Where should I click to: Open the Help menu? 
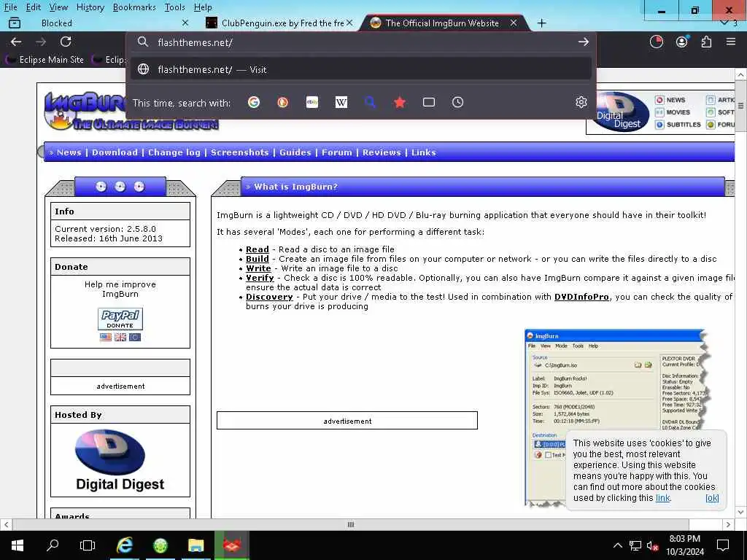click(203, 7)
